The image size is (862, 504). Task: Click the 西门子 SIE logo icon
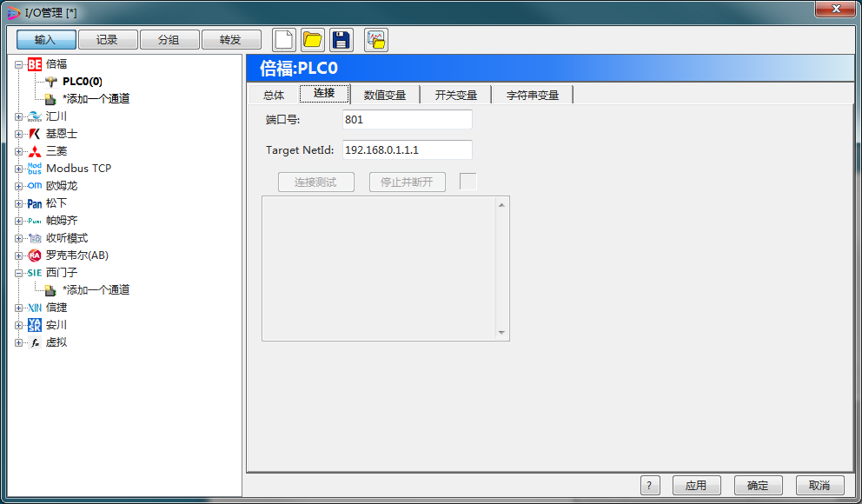tap(35, 273)
